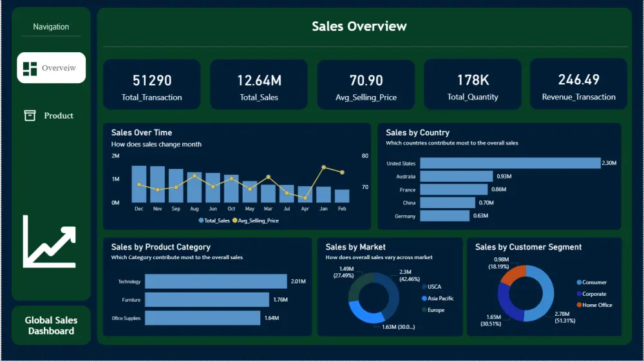Click the Sales Over Time chart title
Viewport: 644px width, 361px height.
[142, 133]
